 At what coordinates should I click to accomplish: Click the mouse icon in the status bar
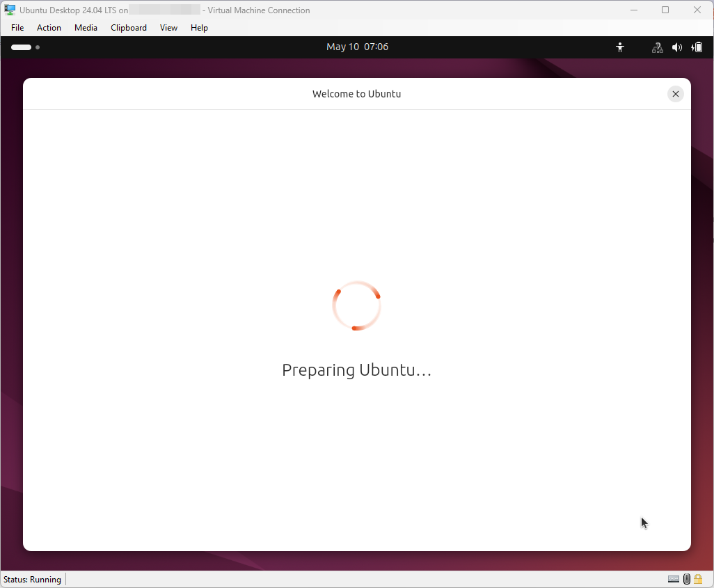(686, 579)
